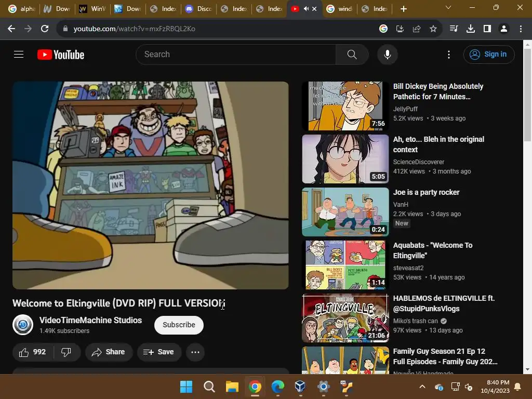532x399 pixels.
Task: Switch to the WinW tab
Action: pyautogui.click(x=93, y=9)
